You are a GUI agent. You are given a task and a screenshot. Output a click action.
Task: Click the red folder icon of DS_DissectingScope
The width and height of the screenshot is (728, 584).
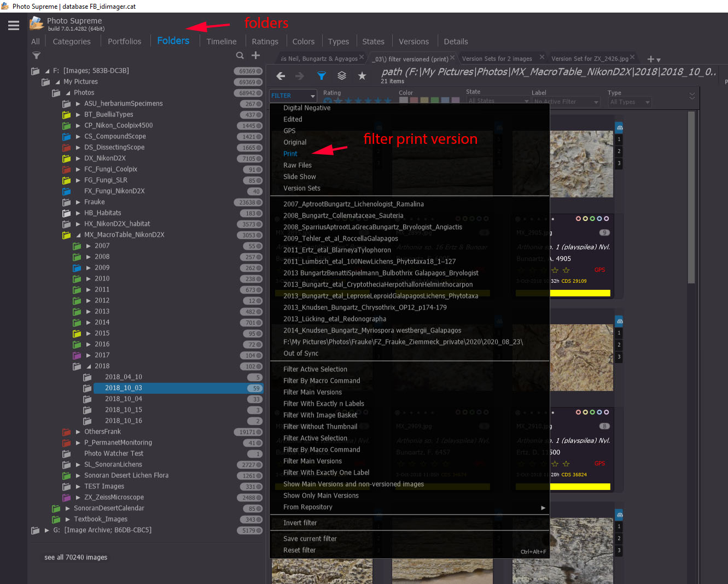click(67, 147)
